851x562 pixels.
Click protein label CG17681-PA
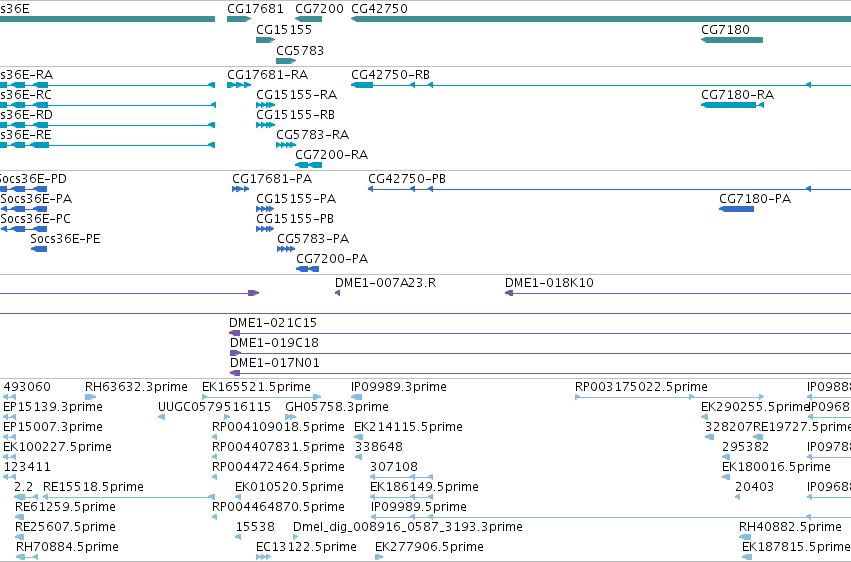(272, 179)
